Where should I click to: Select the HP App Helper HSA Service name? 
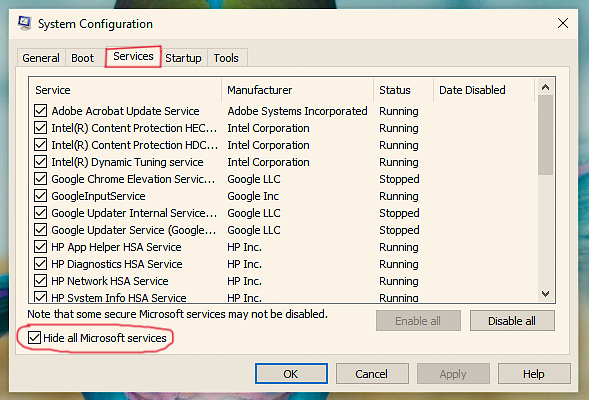(116, 247)
